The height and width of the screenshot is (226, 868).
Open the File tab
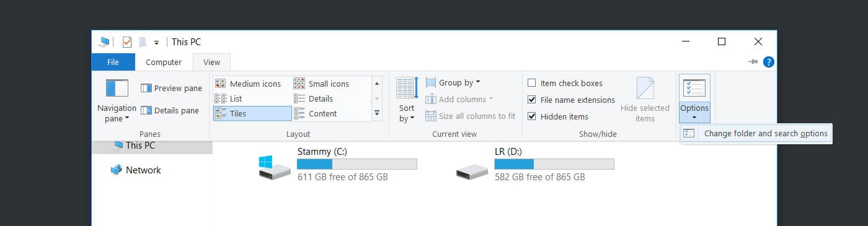113,62
